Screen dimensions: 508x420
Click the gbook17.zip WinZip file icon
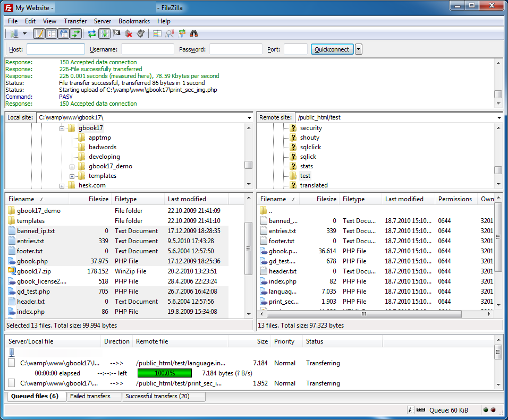click(x=12, y=271)
